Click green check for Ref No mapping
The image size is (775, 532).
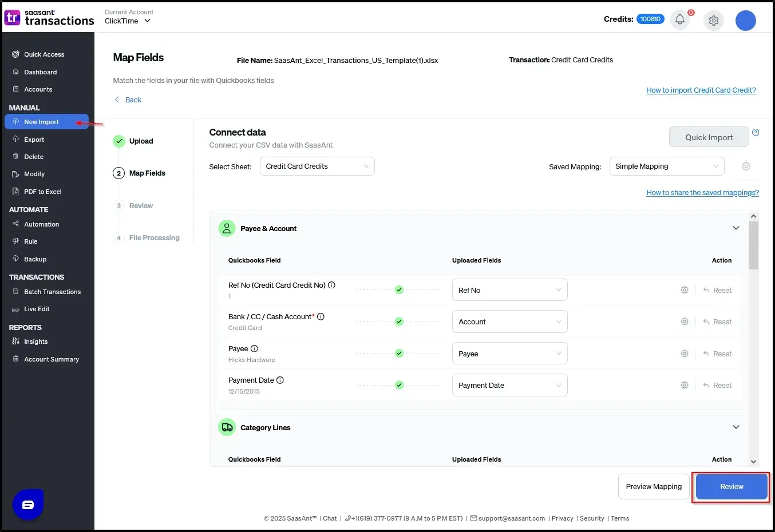coord(399,290)
